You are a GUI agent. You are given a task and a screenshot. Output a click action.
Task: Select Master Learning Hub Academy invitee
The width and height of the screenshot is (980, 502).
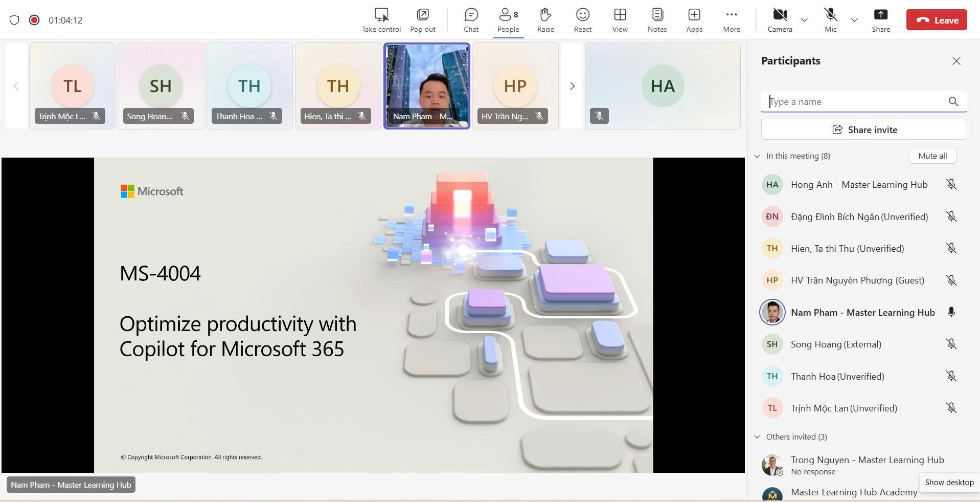[854, 492]
